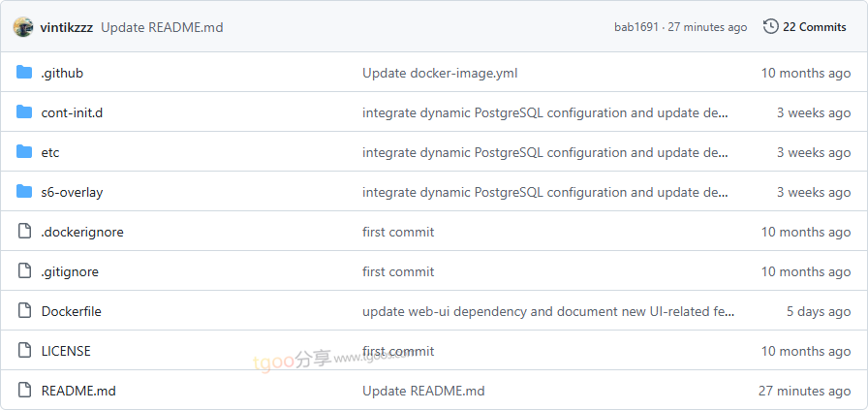This screenshot has width=868, height=410.
Task: Click the LICENSE file icon
Action: point(24,351)
